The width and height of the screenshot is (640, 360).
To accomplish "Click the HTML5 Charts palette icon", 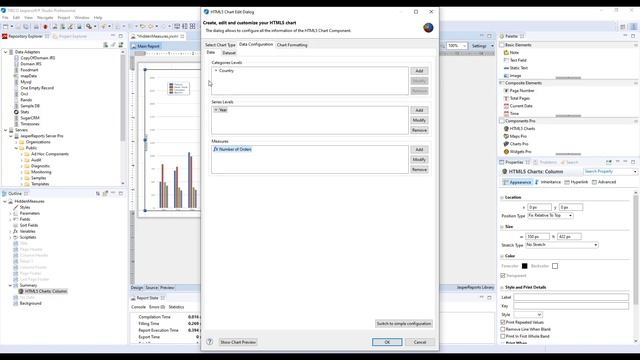I will (506, 129).
